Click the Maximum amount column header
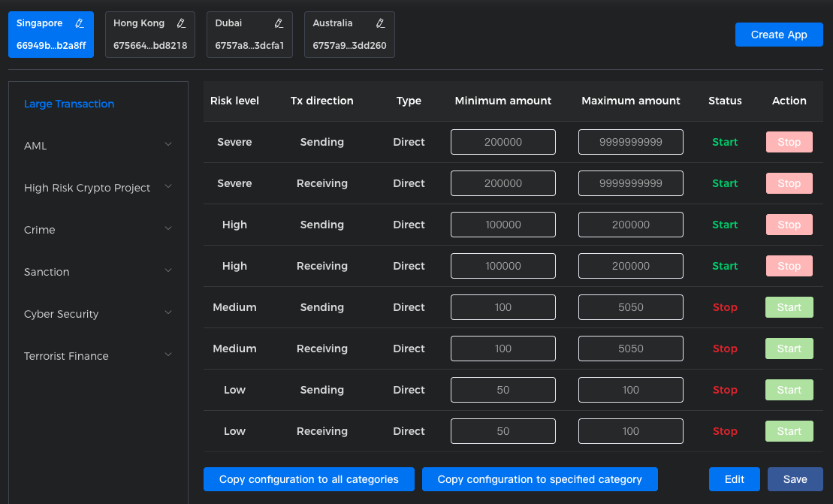This screenshot has width=833, height=504. [631, 101]
